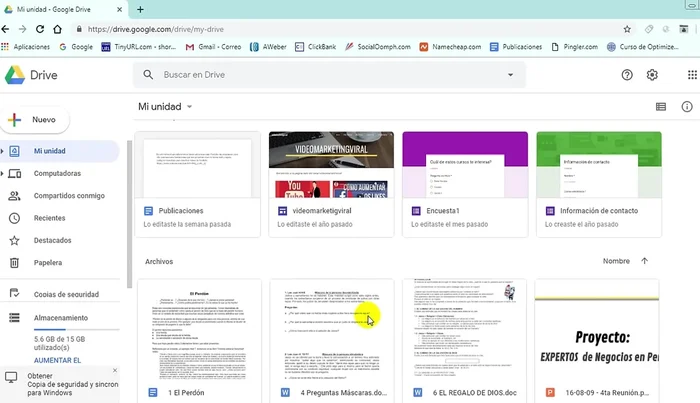Open the Namecheap.com bookmark
Image resolution: width=700 pixels, height=403 pixels.
point(450,47)
